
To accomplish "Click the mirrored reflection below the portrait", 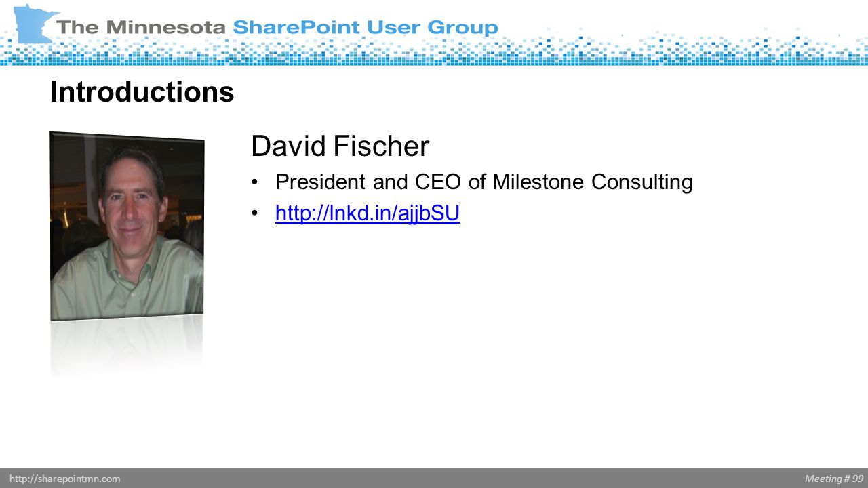I will [127, 347].
